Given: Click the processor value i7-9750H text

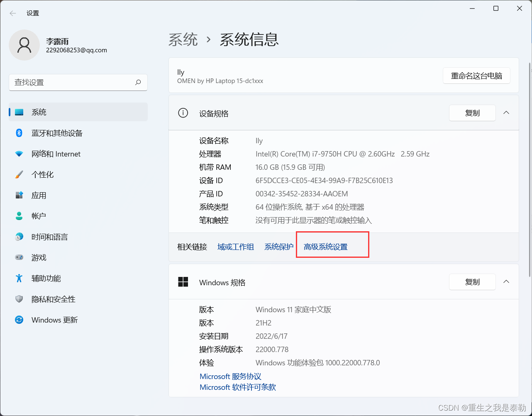Looking at the screenshot, I should 342,154.
